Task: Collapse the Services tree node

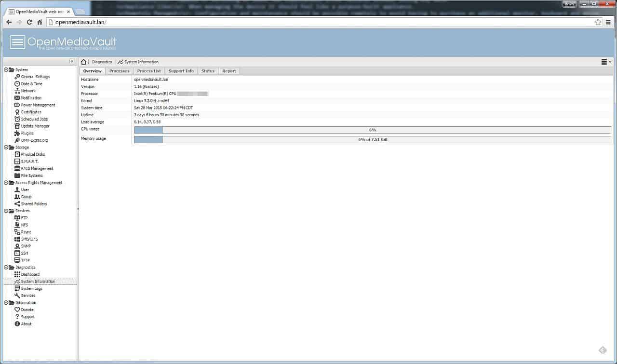Action: pos(6,211)
